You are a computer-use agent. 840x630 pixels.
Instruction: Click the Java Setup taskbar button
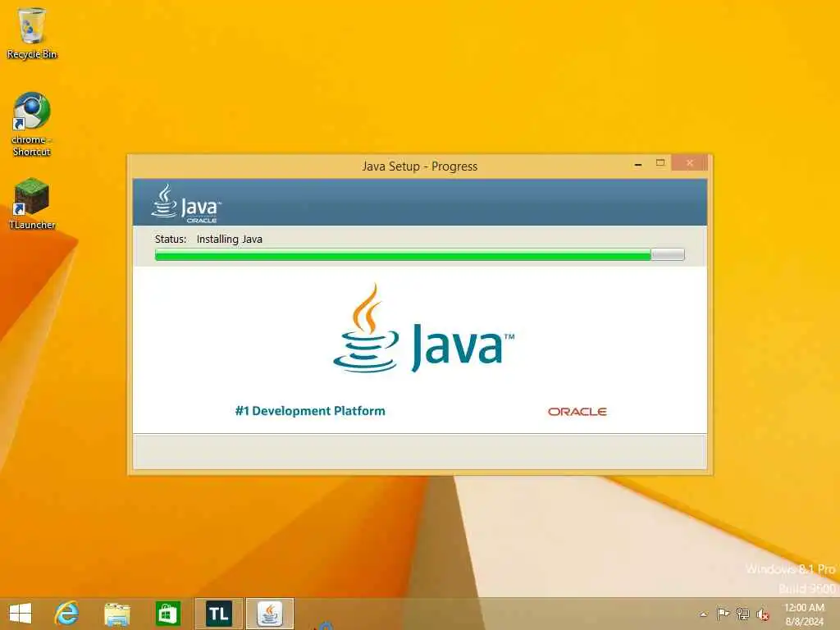(x=270, y=614)
